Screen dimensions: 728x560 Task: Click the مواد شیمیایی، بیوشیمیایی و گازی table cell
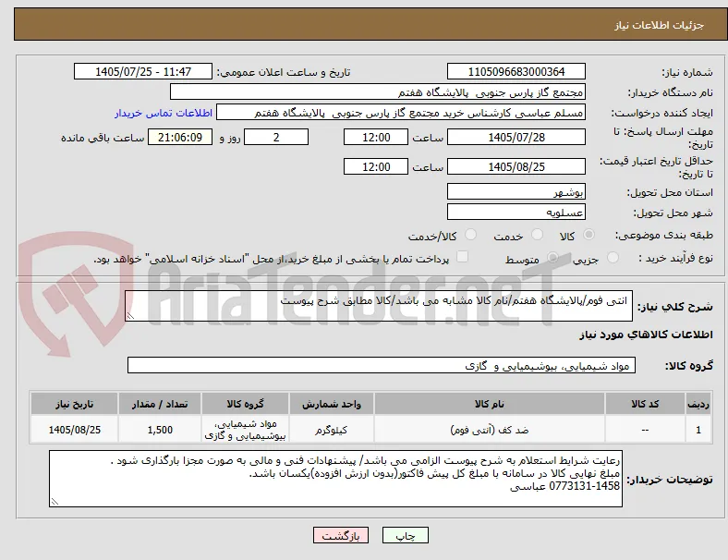coord(245,430)
